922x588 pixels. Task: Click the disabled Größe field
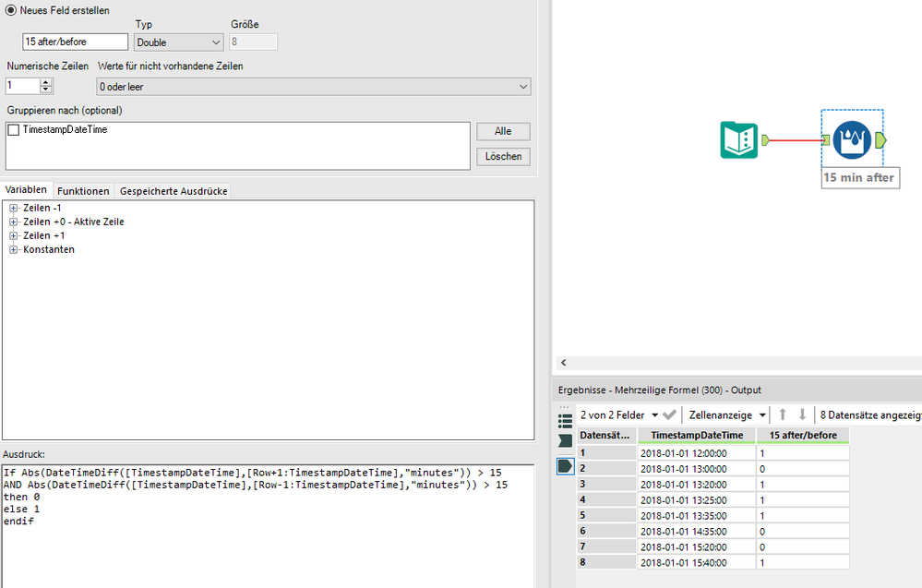(x=253, y=42)
